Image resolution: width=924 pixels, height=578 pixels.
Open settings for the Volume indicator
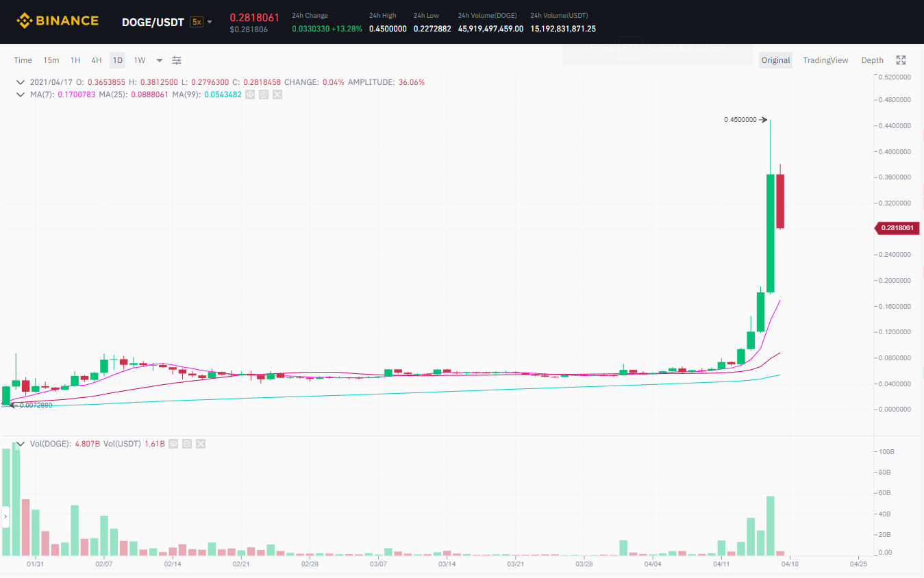click(x=187, y=444)
